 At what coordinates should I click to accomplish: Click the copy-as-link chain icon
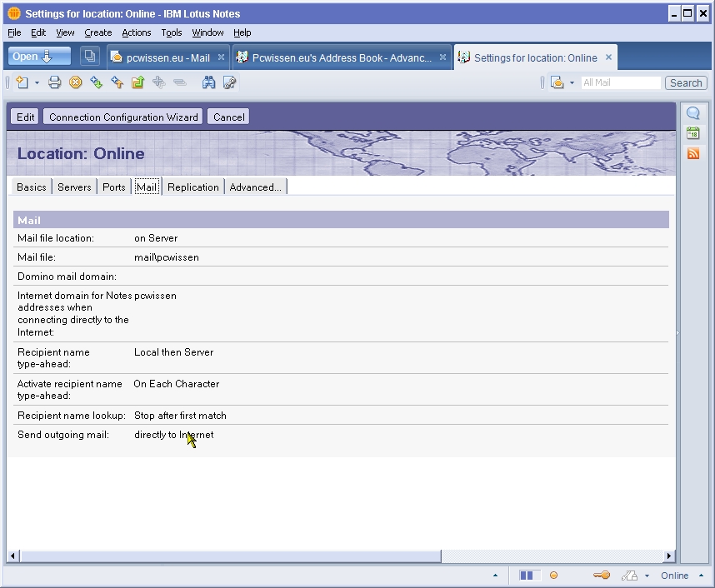(x=229, y=82)
